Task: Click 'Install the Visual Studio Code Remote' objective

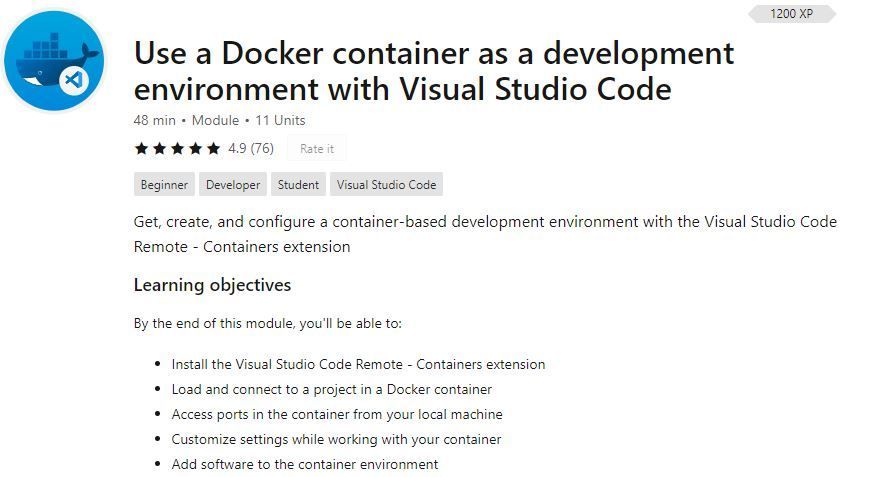Action: (x=358, y=365)
